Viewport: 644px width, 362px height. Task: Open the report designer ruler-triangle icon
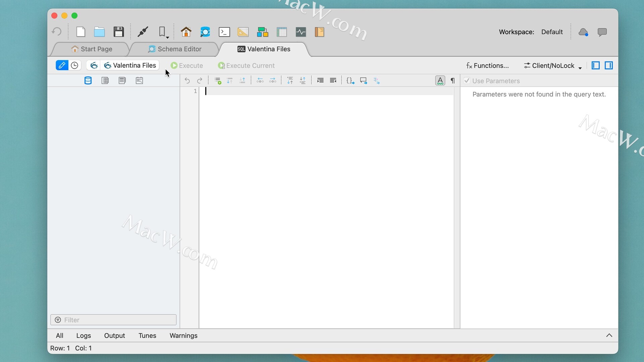243,32
